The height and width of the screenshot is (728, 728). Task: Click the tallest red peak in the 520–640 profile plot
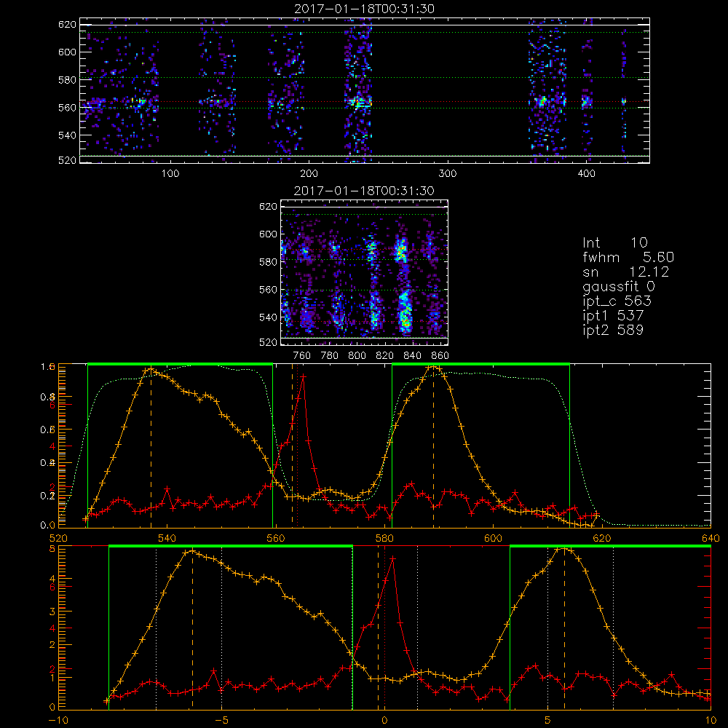click(303, 377)
